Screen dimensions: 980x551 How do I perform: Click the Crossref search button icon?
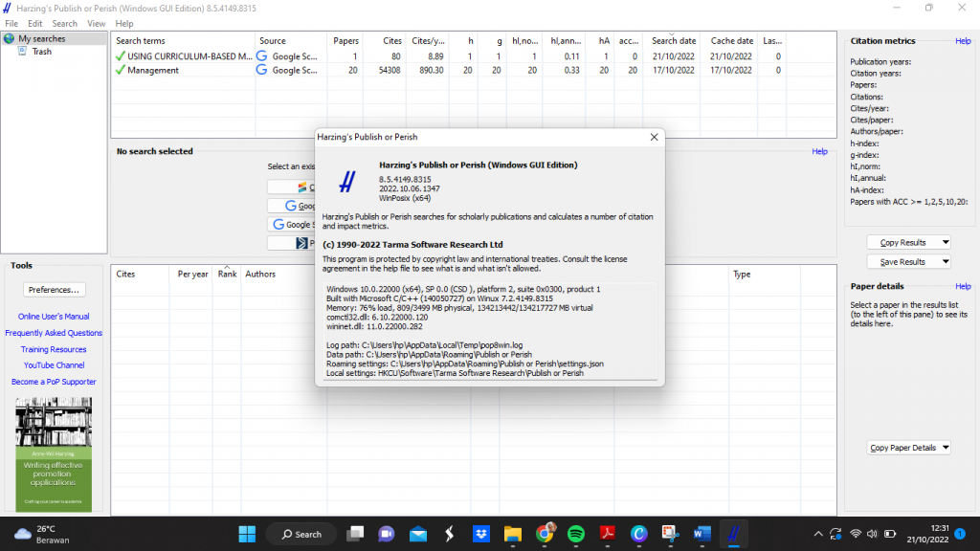pos(302,187)
